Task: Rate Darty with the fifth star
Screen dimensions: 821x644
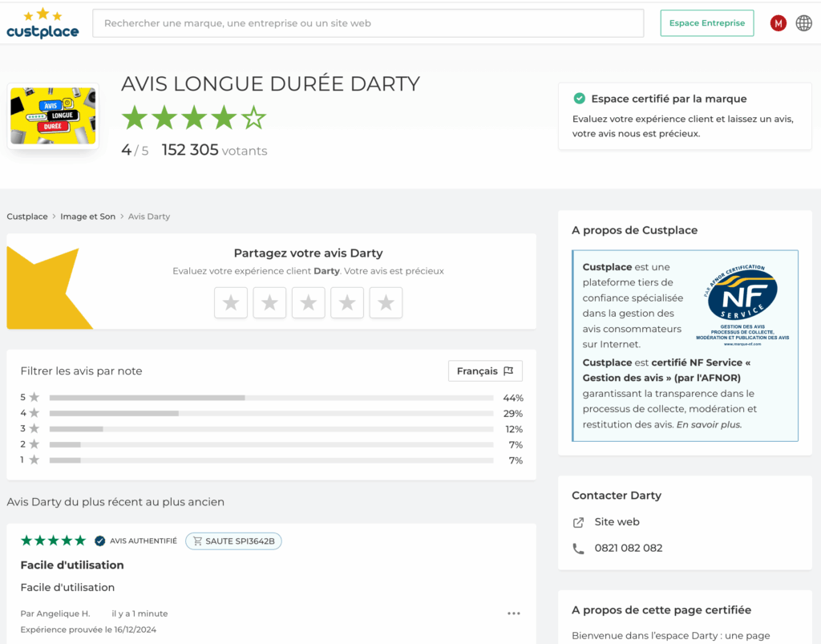Action: click(386, 302)
